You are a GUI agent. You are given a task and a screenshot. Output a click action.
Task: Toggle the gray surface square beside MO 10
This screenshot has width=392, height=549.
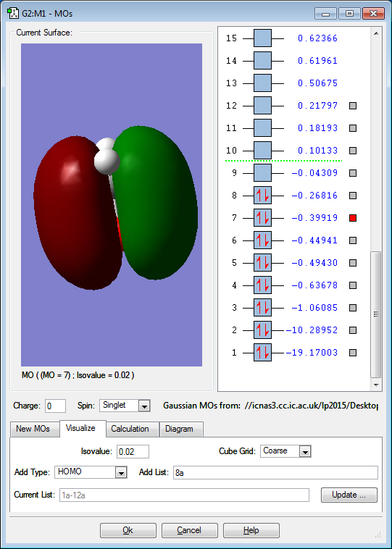[x=353, y=151]
